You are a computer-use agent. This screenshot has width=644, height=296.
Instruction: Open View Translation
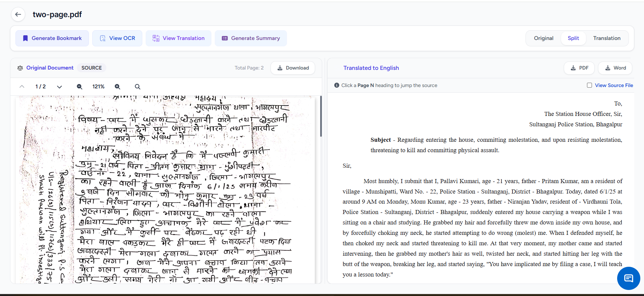point(178,38)
